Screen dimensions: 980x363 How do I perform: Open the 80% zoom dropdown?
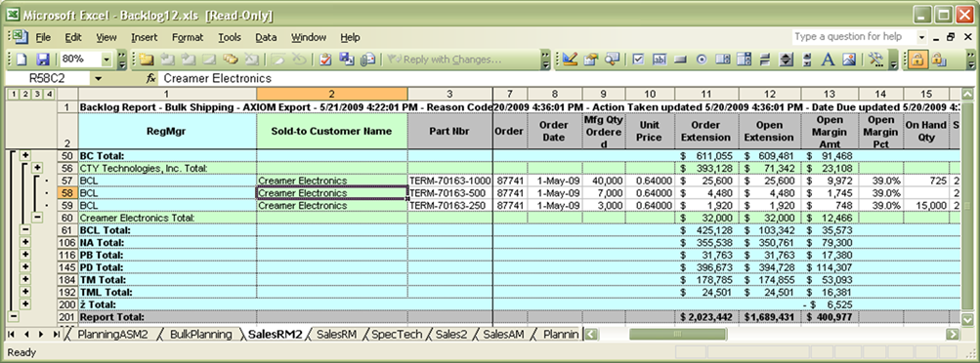tap(106, 60)
